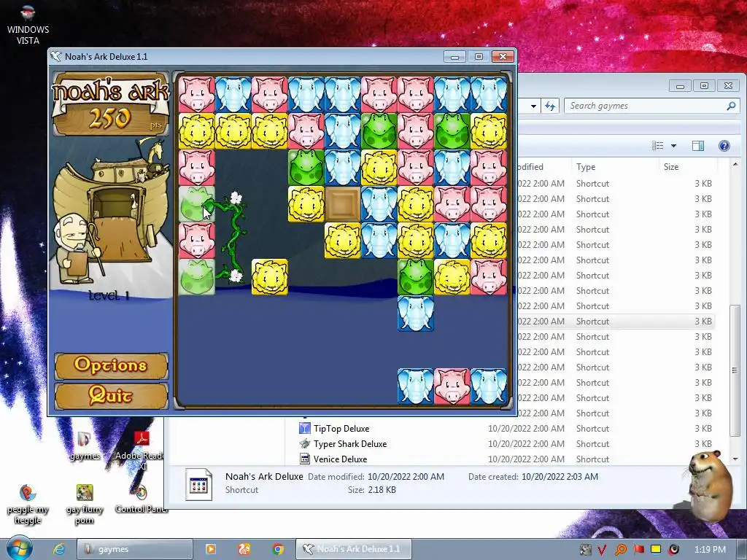Screen dimensions: 747x560
Task: Toggle the Explorer preview pane
Action: coord(698,146)
